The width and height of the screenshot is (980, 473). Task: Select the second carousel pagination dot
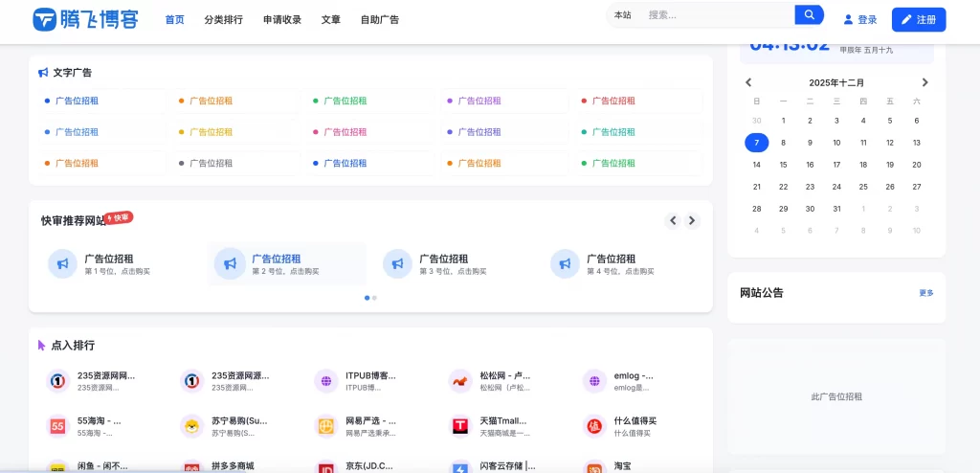pyautogui.click(x=374, y=298)
